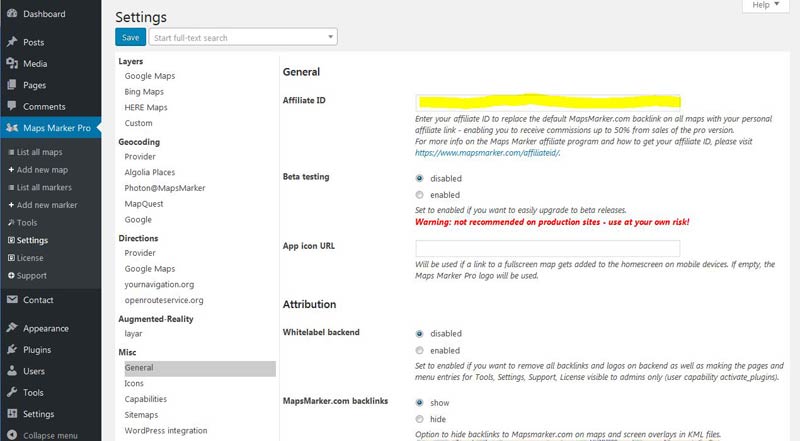Select Whitelabel backend enabled radio
The image size is (800, 441).
pyautogui.click(x=419, y=350)
